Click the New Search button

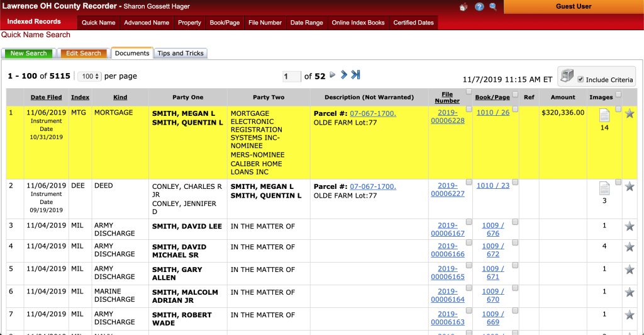[28, 54]
